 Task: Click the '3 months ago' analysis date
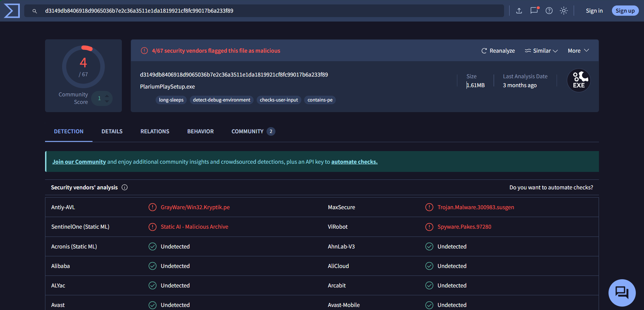[520, 85]
